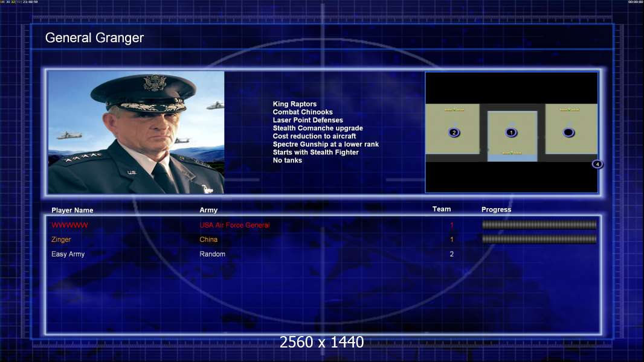Screen dimensions: 644x362
Task: Click the 'Combat Chinooks' feature line
Action: [x=303, y=112]
